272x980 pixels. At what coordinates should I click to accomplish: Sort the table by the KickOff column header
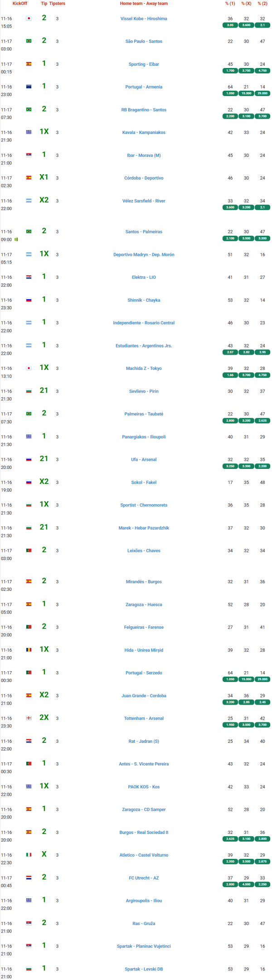click(x=20, y=4)
